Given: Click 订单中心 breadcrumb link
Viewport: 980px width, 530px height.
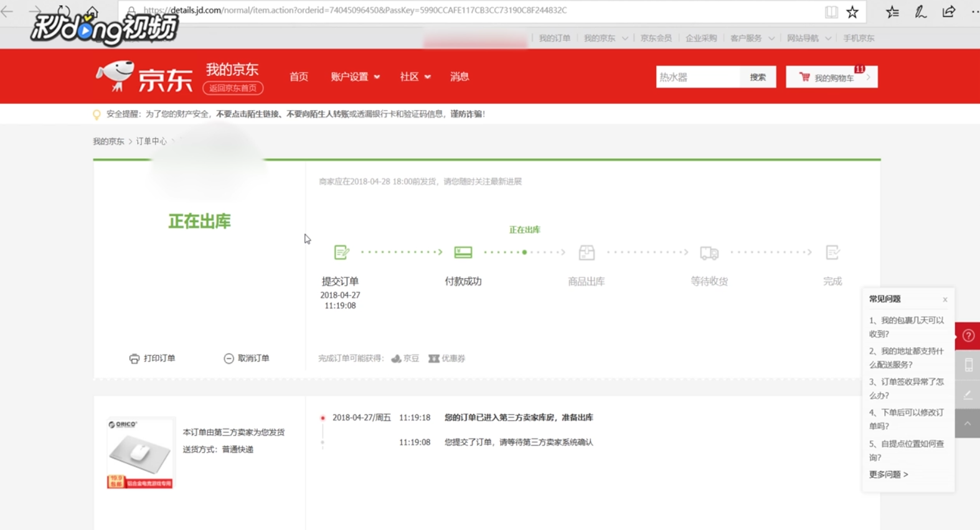Looking at the screenshot, I should 151,141.
